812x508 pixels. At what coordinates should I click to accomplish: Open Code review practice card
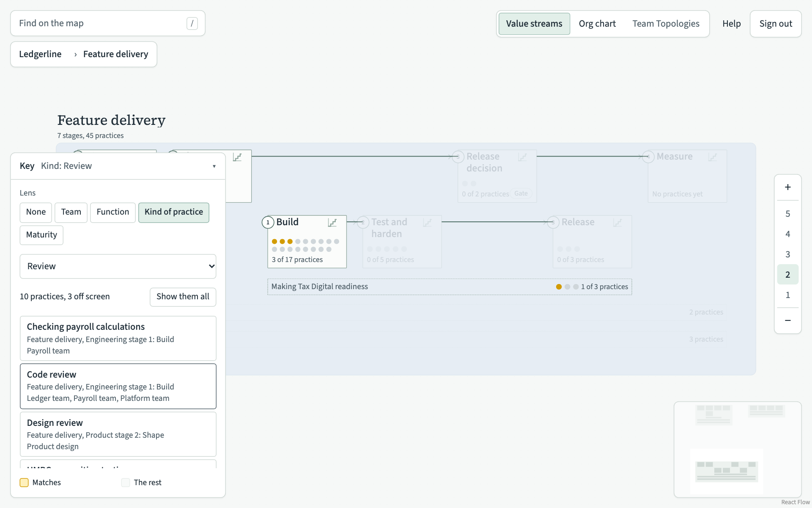(118, 387)
